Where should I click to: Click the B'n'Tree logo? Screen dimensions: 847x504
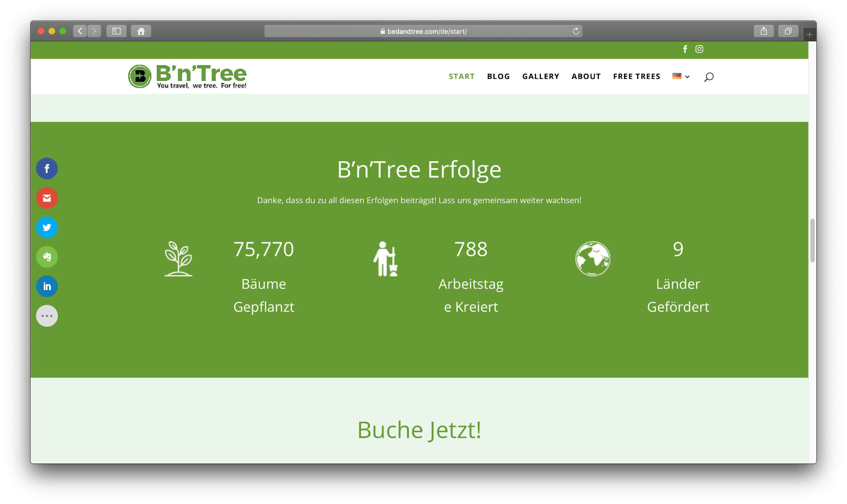[x=187, y=76]
